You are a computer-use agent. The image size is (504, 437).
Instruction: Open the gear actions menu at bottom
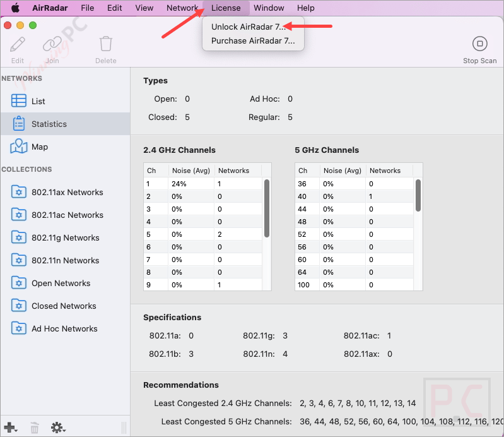click(58, 428)
